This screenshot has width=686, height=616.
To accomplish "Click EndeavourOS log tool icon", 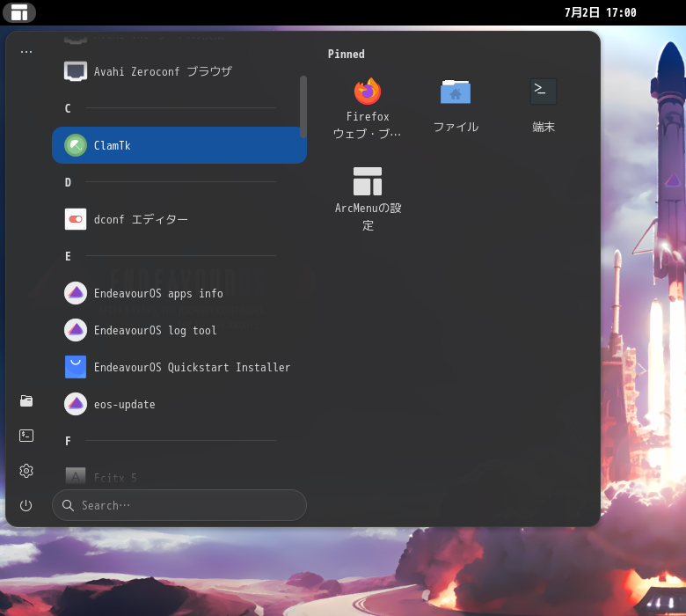I will tap(76, 330).
